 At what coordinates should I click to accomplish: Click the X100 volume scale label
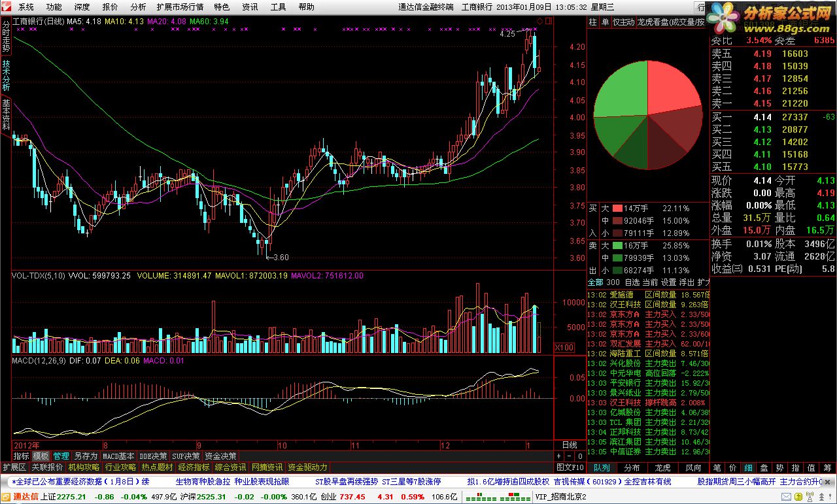(x=564, y=347)
